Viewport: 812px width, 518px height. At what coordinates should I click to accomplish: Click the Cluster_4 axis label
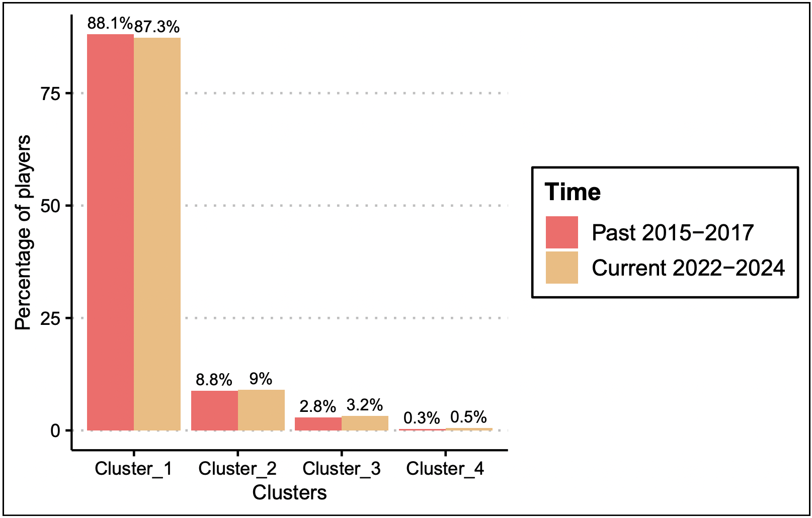coord(445,469)
